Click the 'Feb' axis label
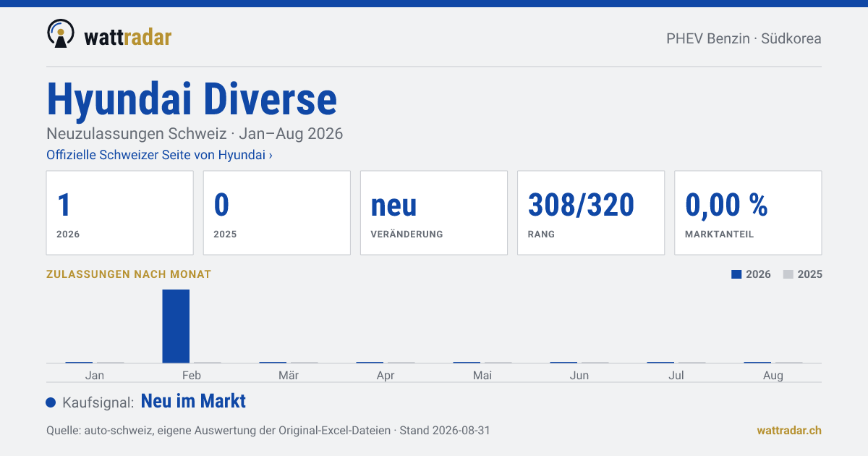The image size is (868, 456). (x=192, y=375)
